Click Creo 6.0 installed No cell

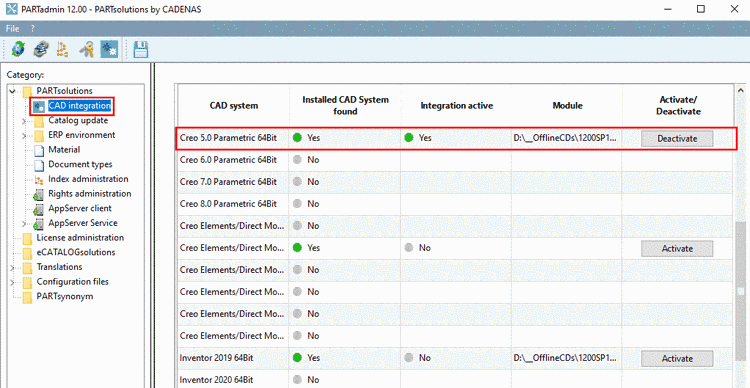tap(345, 160)
